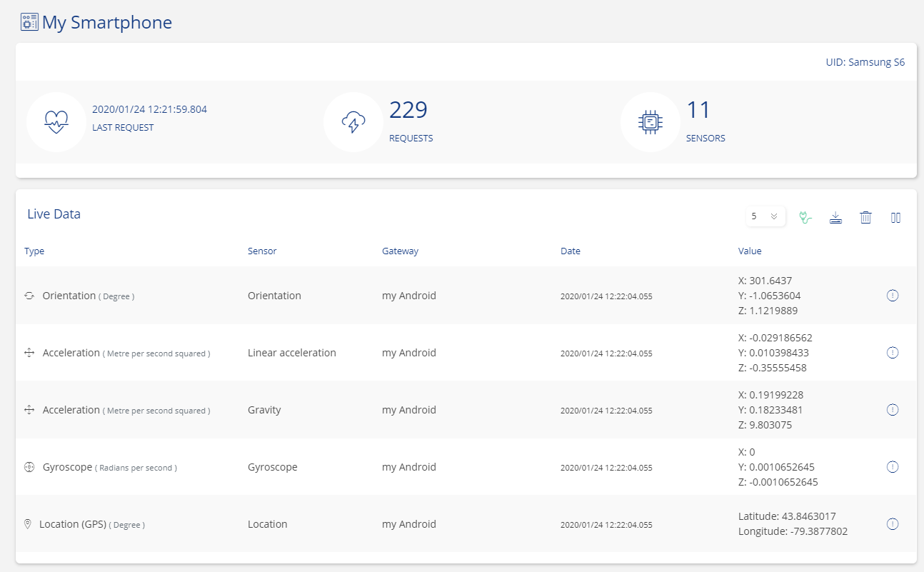Click the Orientation type rotate icon
The width and height of the screenshot is (924, 572).
tap(29, 296)
